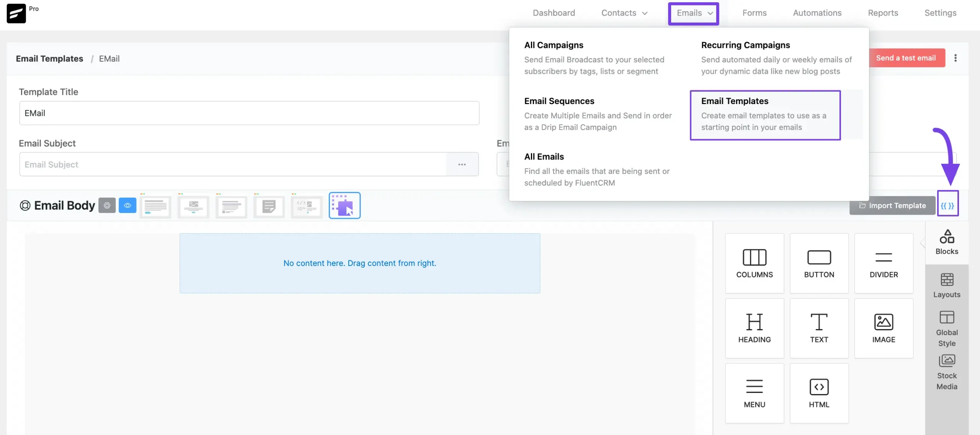Open Email Body settings gear

pyautogui.click(x=107, y=205)
